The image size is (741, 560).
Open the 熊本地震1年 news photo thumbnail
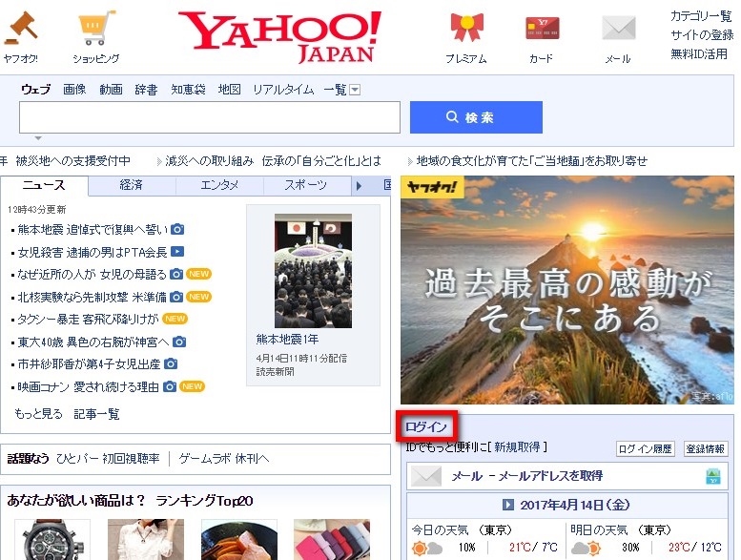(x=313, y=270)
